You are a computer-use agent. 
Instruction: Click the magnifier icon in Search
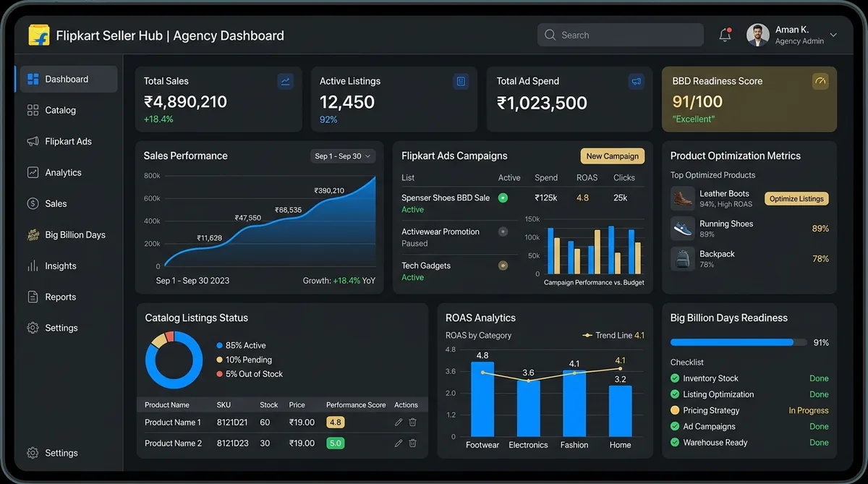550,35
